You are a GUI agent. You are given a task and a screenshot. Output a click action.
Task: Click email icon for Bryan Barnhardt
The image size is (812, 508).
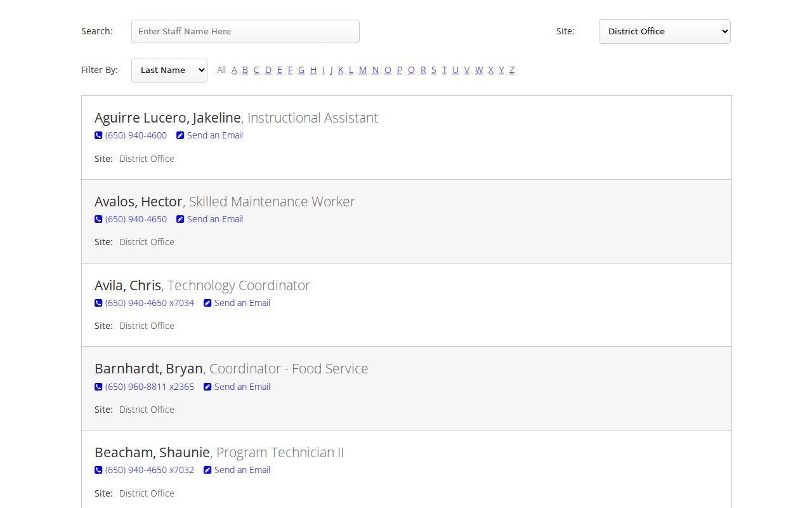(x=207, y=387)
